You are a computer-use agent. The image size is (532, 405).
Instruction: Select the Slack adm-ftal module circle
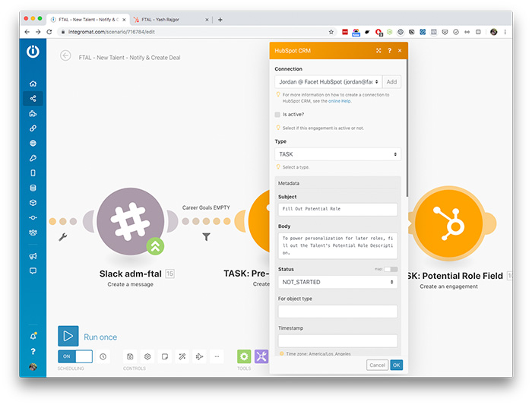click(131, 221)
